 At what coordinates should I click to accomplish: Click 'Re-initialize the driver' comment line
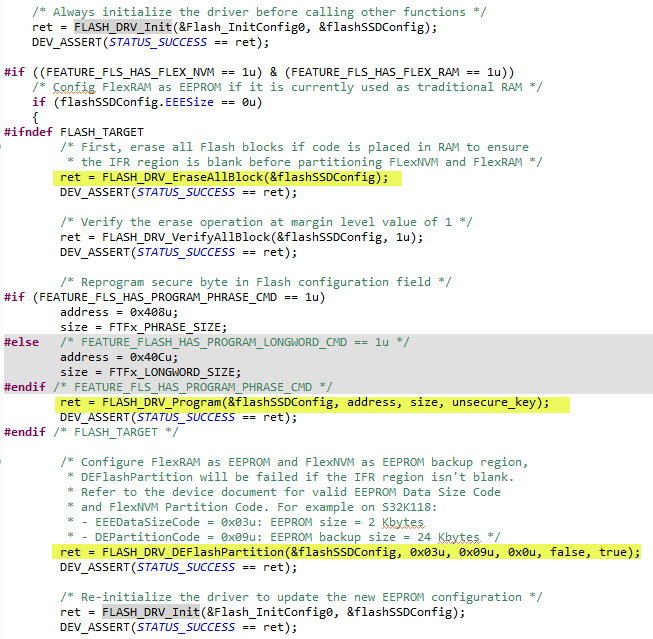pyautogui.click(x=301, y=597)
